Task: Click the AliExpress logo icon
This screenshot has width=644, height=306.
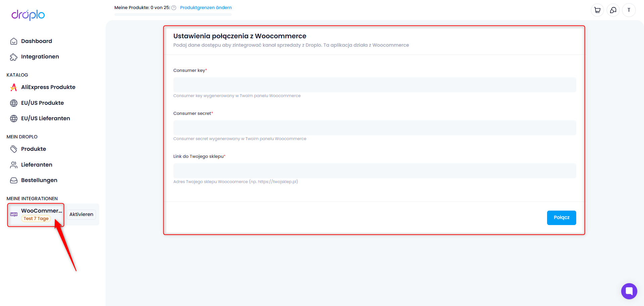Action: click(x=14, y=87)
